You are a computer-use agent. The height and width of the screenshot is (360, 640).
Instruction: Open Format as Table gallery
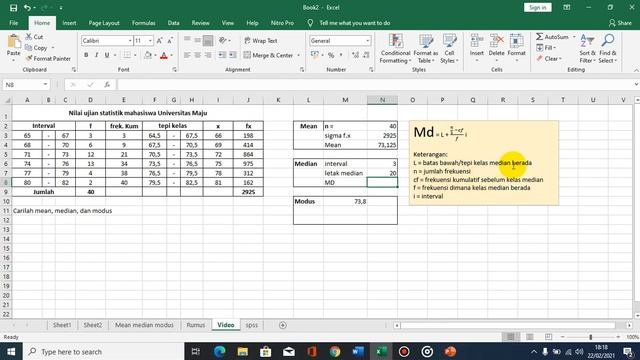pyautogui.click(x=425, y=49)
